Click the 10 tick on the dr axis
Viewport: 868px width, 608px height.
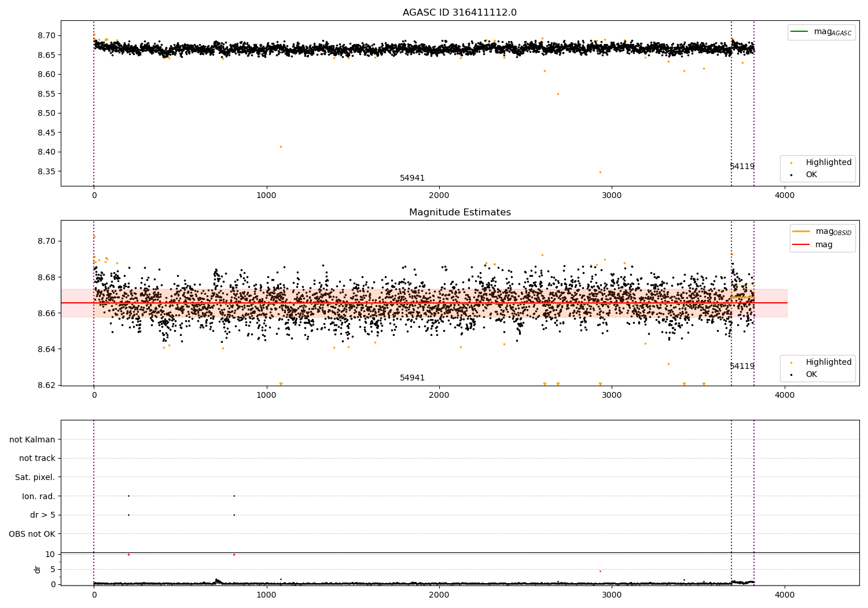tap(50, 554)
